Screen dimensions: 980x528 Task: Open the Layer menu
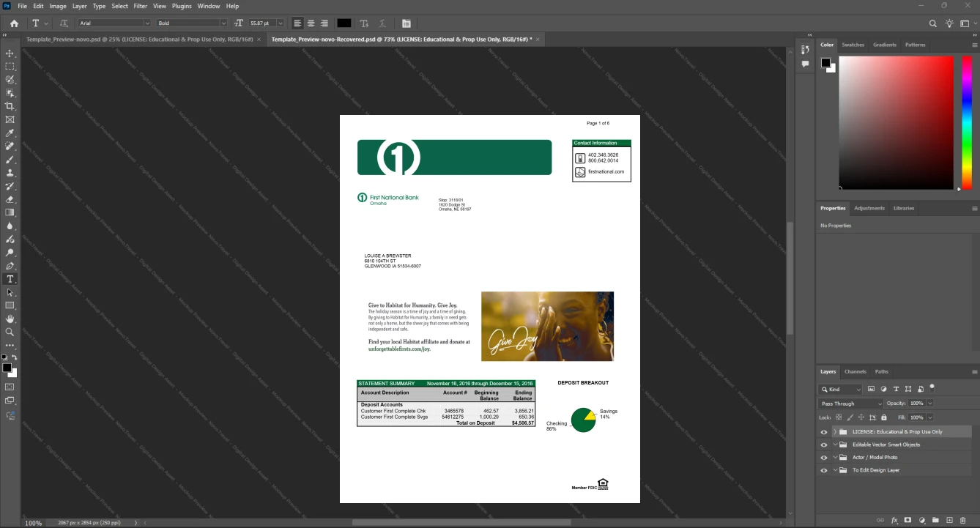[79, 6]
